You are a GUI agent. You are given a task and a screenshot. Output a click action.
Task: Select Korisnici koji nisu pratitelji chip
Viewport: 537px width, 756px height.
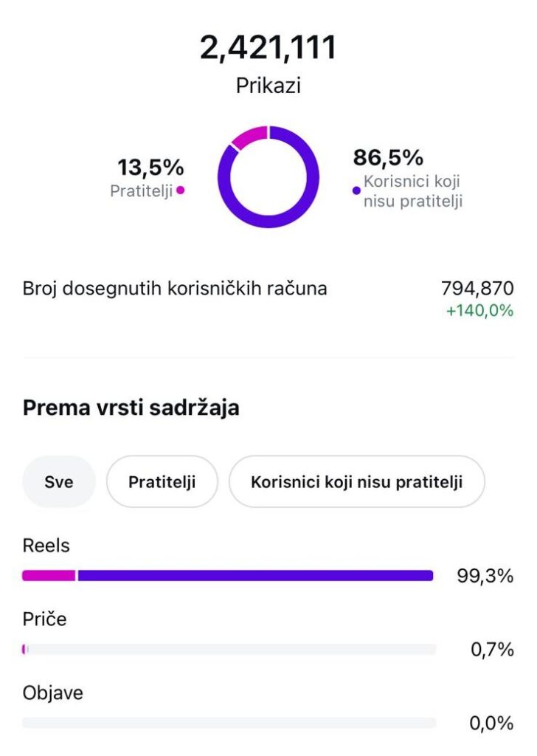click(356, 482)
